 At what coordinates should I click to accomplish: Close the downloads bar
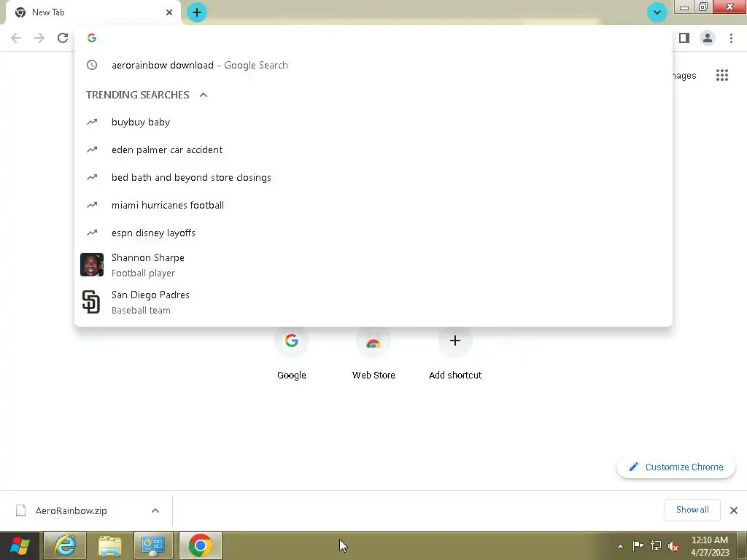734,510
